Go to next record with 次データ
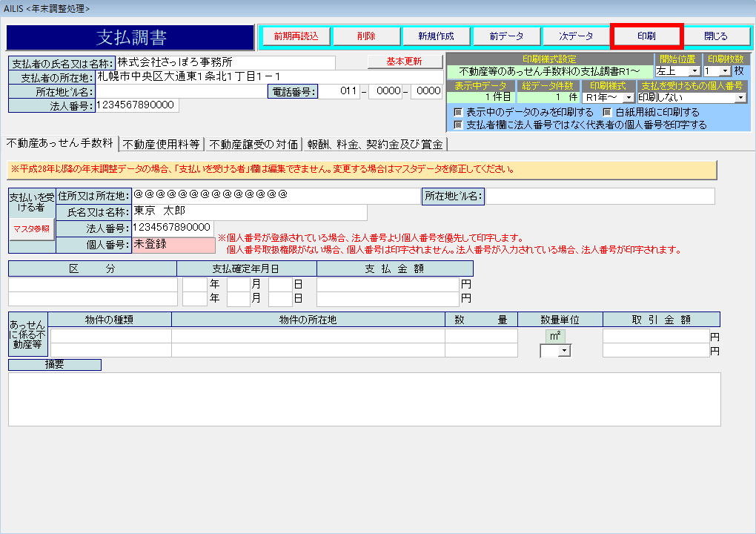 point(576,36)
